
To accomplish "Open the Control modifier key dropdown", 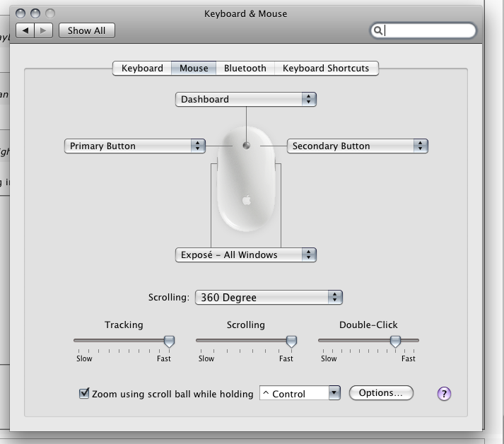I will tap(300, 393).
